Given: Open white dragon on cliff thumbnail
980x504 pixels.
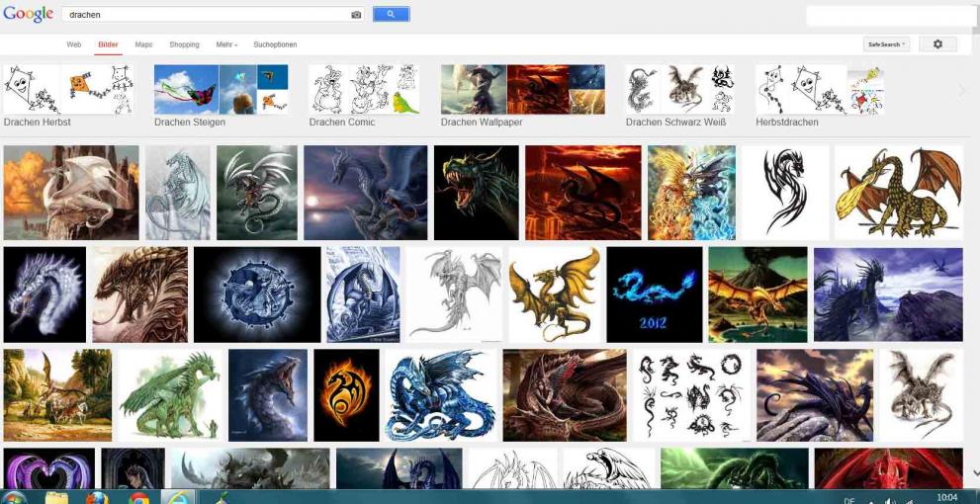Looking at the screenshot, I should [71, 193].
